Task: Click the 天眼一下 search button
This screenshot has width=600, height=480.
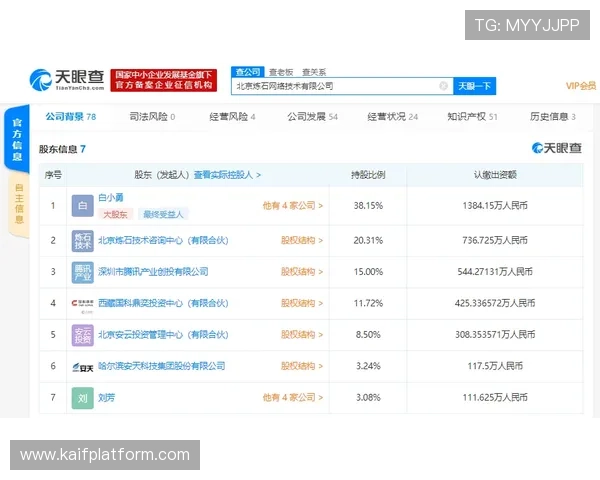Action: (x=474, y=86)
